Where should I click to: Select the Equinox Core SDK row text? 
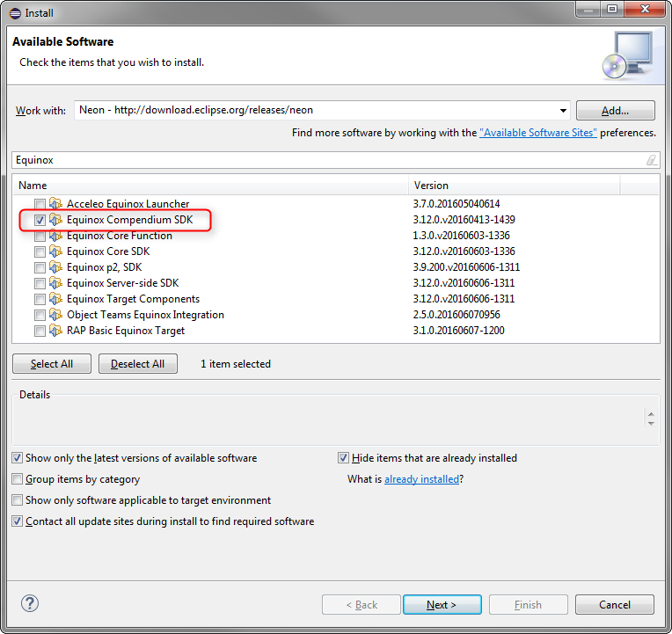[x=108, y=251]
